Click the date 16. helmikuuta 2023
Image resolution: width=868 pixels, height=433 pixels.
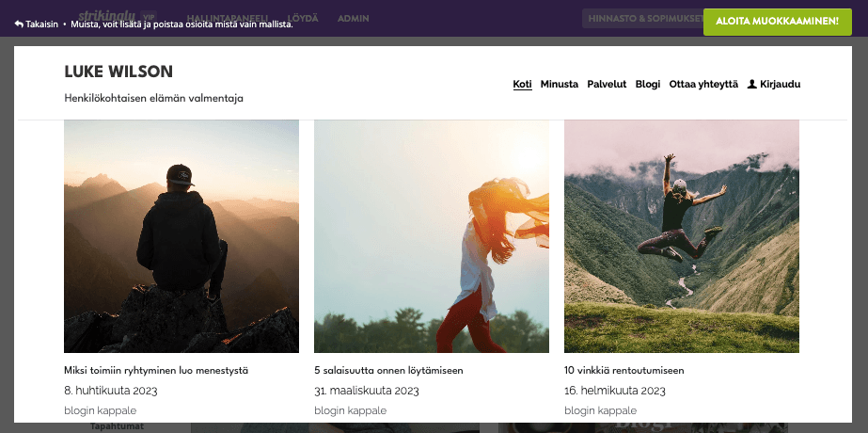pyautogui.click(x=615, y=391)
